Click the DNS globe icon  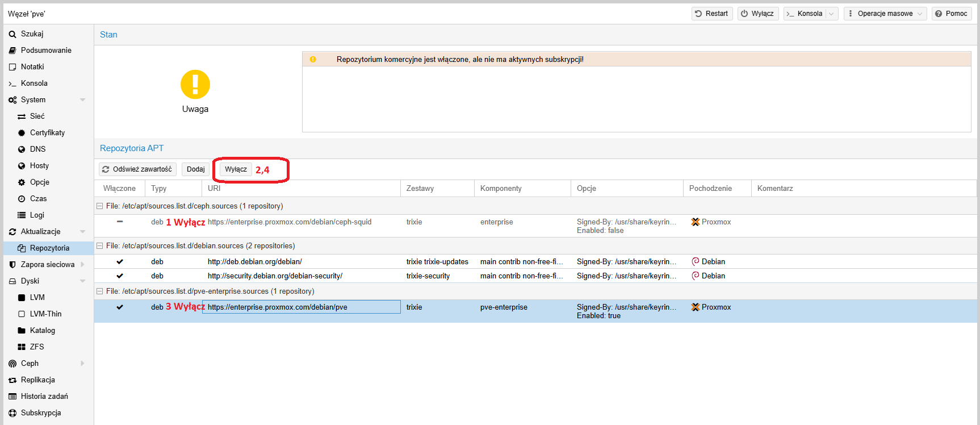pyautogui.click(x=22, y=149)
